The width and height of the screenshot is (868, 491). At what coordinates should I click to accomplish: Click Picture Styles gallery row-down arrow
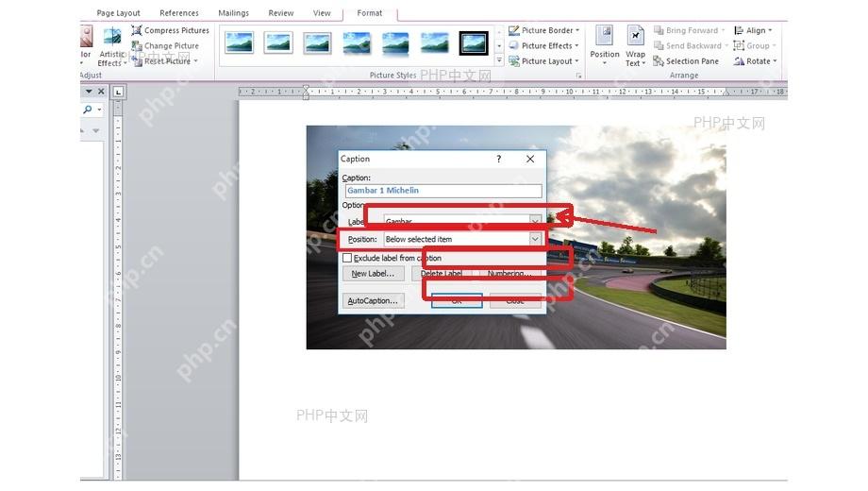point(499,46)
